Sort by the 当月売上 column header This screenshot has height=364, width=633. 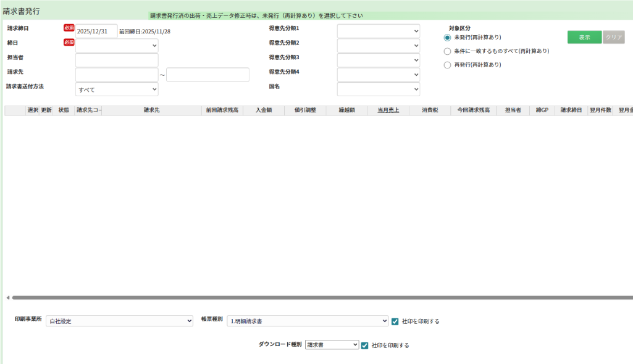point(388,110)
